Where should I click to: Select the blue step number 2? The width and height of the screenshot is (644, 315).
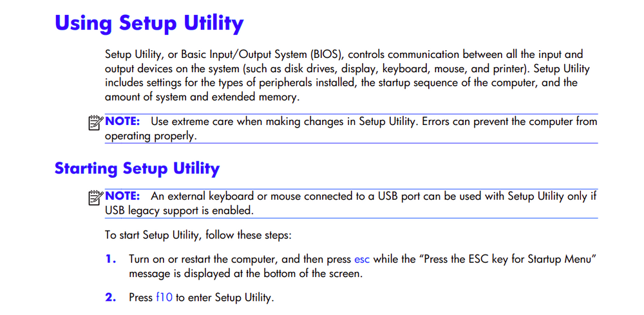coord(111,298)
